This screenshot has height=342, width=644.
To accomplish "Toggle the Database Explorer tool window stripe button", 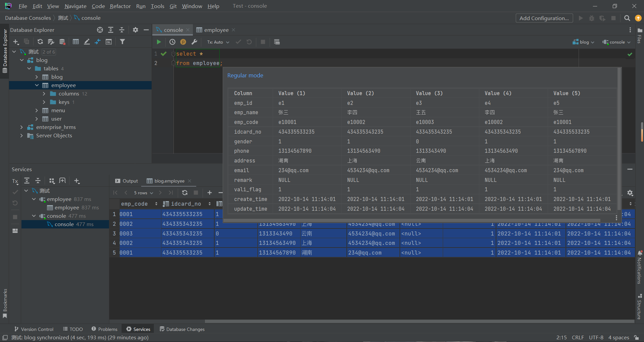I will tap(5, 51).
